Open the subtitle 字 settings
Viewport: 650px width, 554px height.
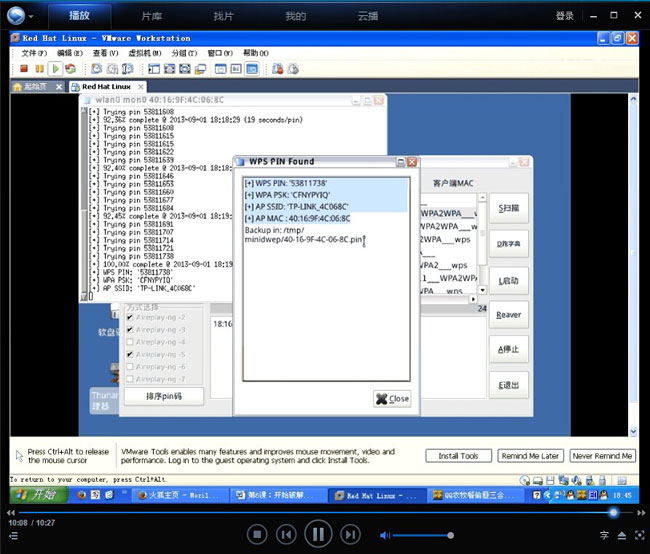(x=604, y=535)
